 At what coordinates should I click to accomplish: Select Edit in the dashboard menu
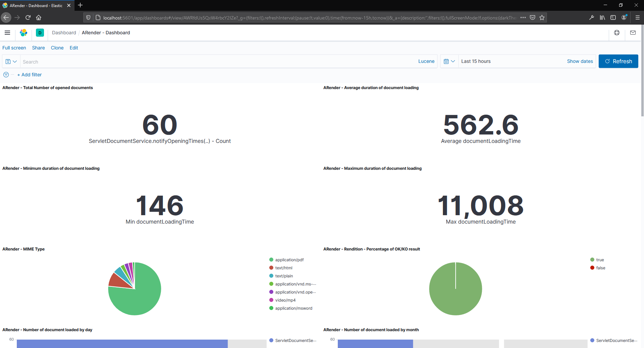pyautogui.click(x=74, y=48)
